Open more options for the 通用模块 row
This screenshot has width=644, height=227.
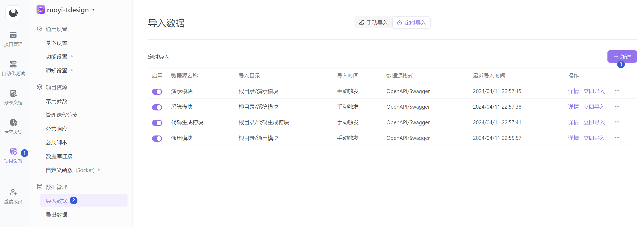(617, 138)
